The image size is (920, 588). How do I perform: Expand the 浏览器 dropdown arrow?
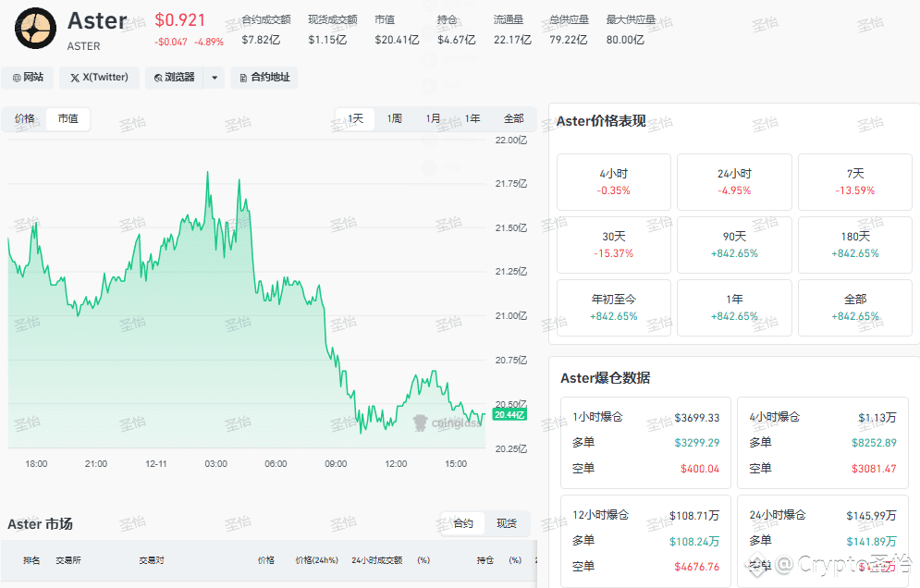215,78
